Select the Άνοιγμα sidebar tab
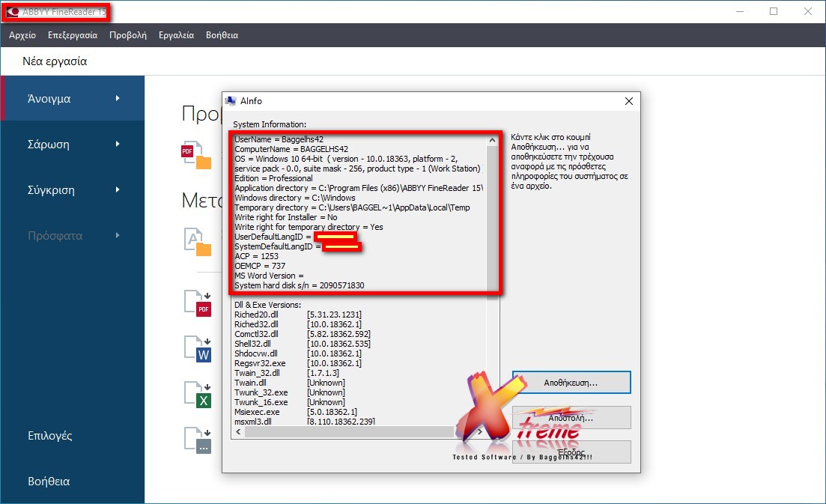 [73, 99]
